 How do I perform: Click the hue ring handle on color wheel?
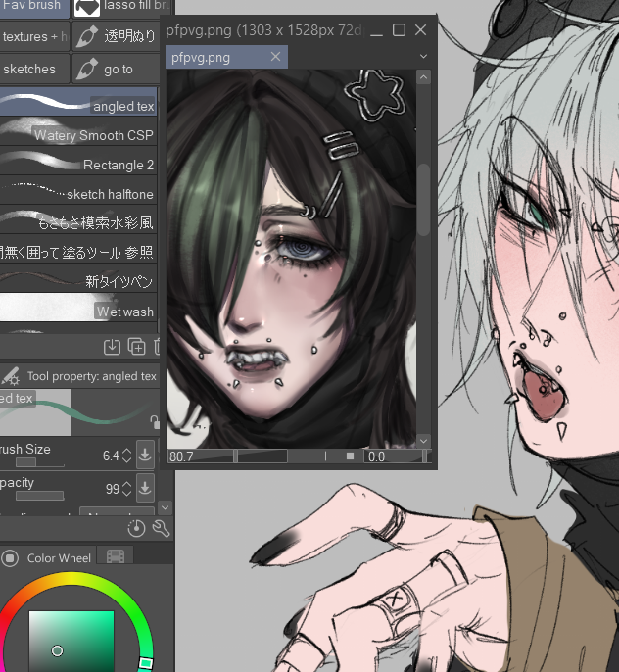click(x=146, y=663)
